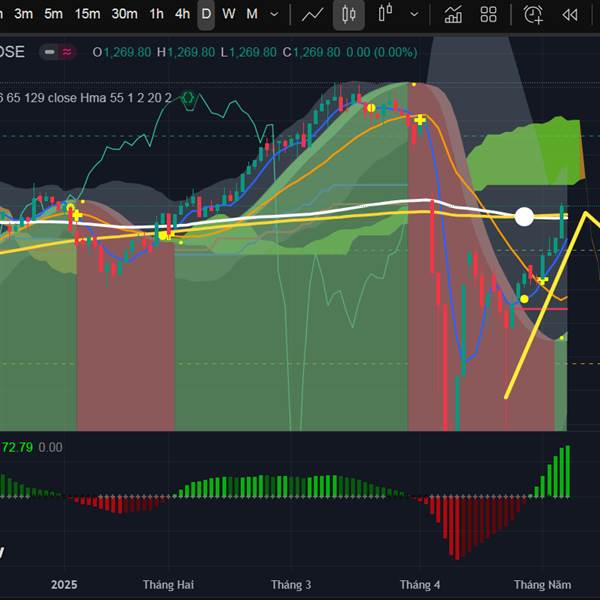The image size is (600, 600).
Task: Select candlestick chart style
Action: coord(349,15)
